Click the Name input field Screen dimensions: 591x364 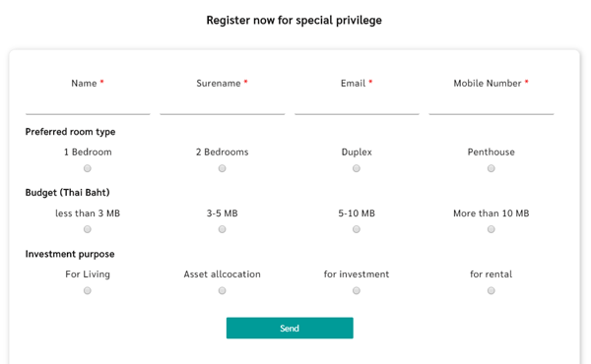[x=88, y=106]
